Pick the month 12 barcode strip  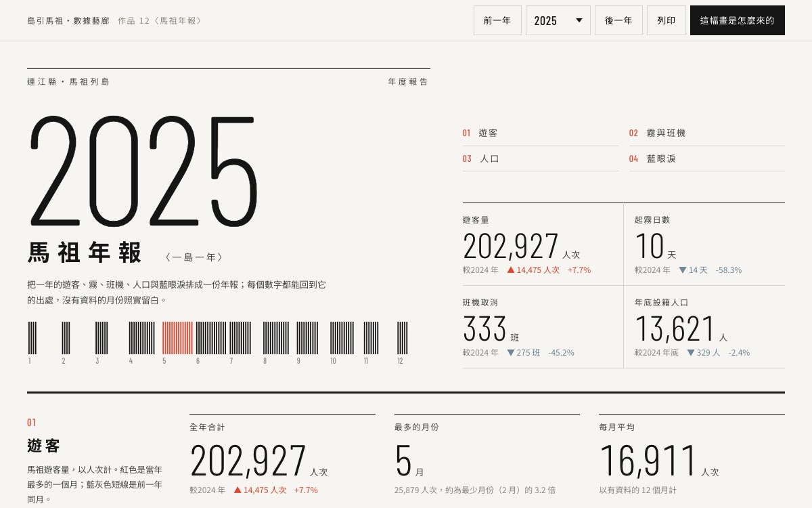[x=403, y=338]
